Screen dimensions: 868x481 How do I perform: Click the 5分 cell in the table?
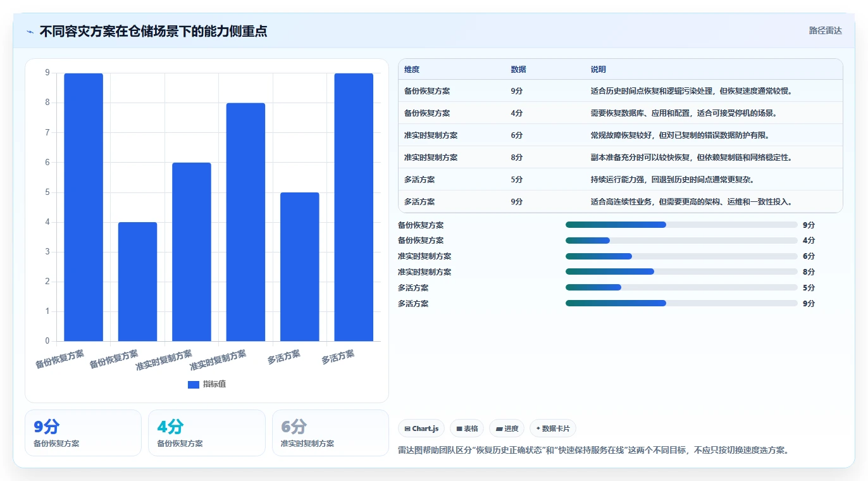(x=517, y=180)
